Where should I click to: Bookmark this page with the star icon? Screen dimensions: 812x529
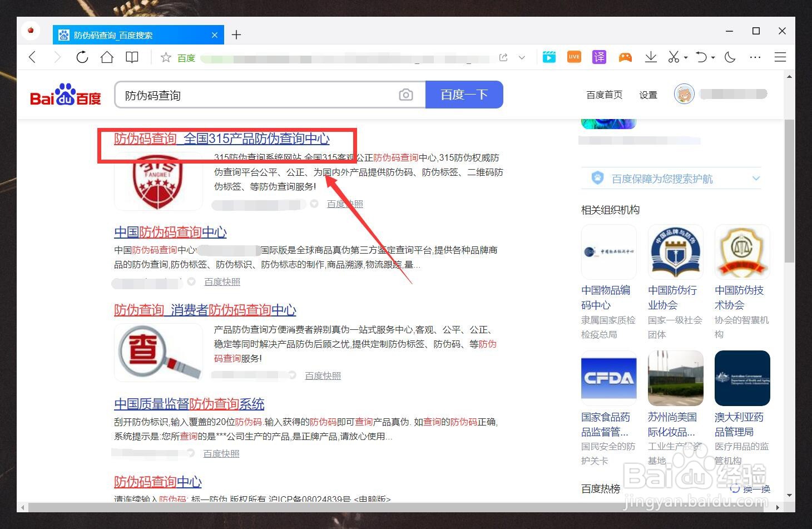click(166, 57)
